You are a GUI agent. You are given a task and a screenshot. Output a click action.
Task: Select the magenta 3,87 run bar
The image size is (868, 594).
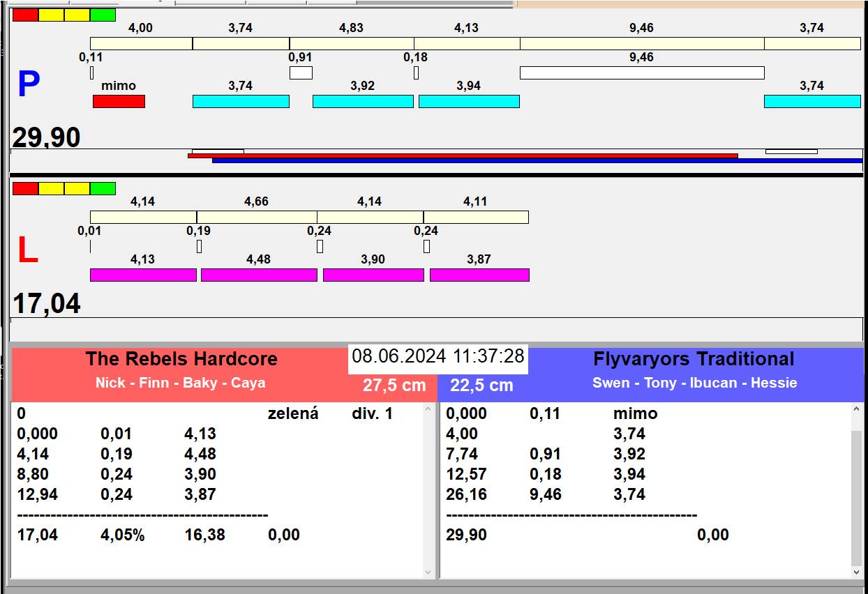click(479, 275)
